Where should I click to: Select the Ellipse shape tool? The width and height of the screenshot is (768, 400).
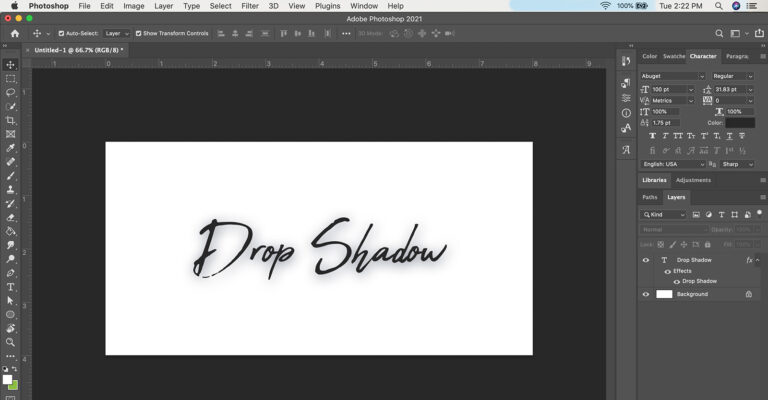[x=10, y=314]
